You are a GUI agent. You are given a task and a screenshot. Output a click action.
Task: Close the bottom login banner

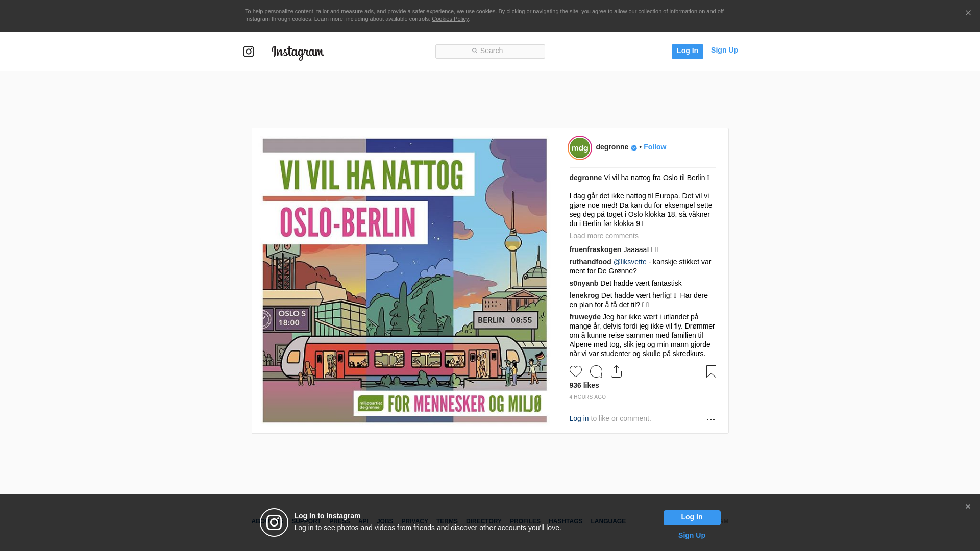968,507
